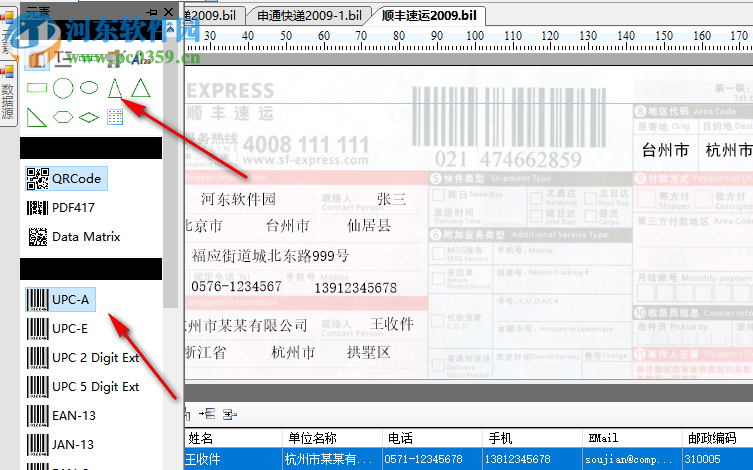Select the 王收件 recipient text on canvas
The image size is (753, 470).
[x=391, y=324]
